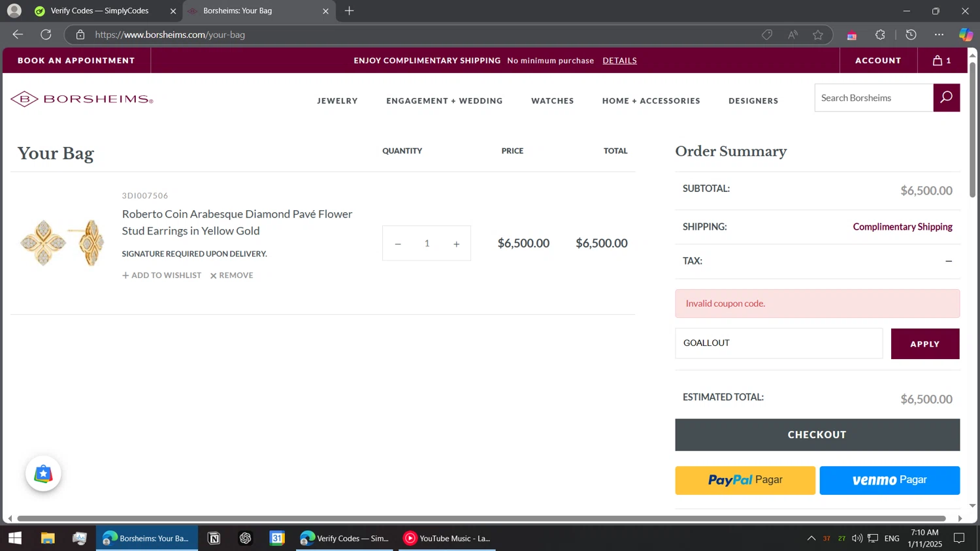980x551 pixels.
Task: Open a new browser tab
Action: coord(350,10)
